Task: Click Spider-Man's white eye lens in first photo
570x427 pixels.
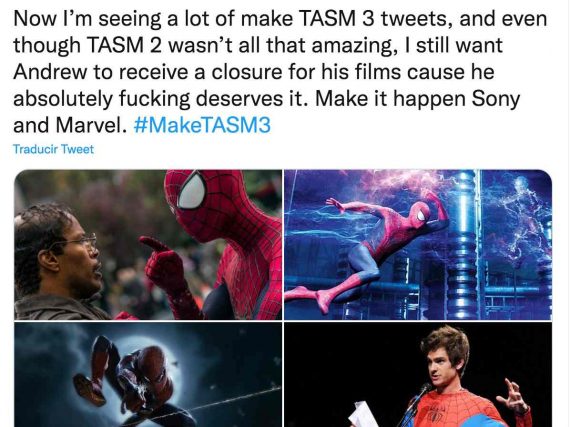Action: coord(192,191)
